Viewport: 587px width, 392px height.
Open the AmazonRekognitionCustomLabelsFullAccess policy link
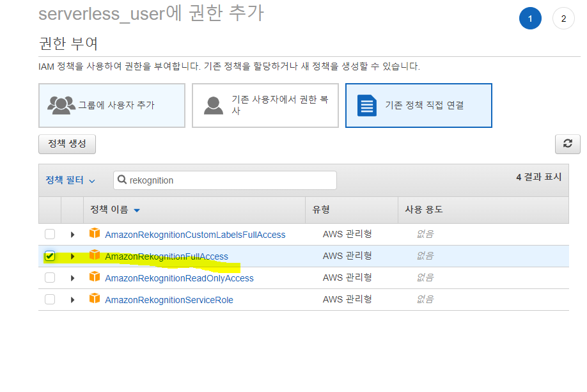tap(195, 235)
